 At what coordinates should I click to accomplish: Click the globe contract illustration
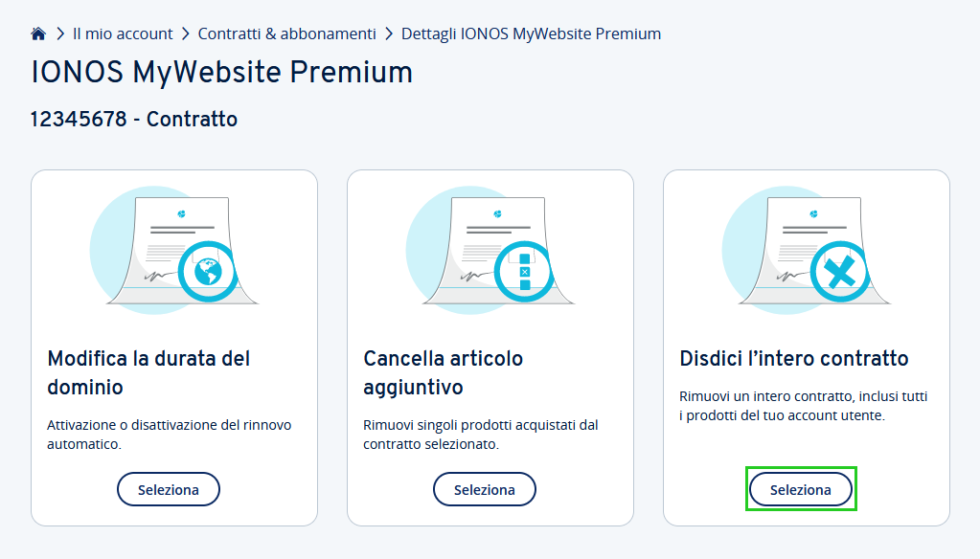174,250
